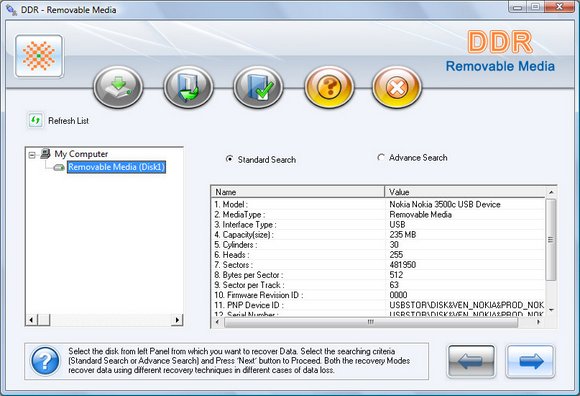Image resolution: width=580 pixels, height=396 pixels.
Task: Click tree panel scroll left arrow
Action: click(x=31, y=320)
